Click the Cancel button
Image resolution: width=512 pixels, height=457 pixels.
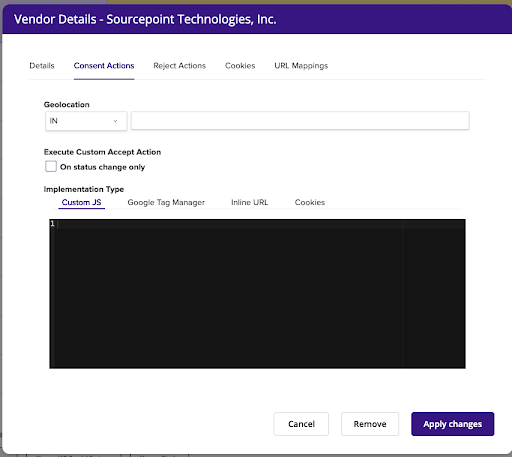(301, 424)
